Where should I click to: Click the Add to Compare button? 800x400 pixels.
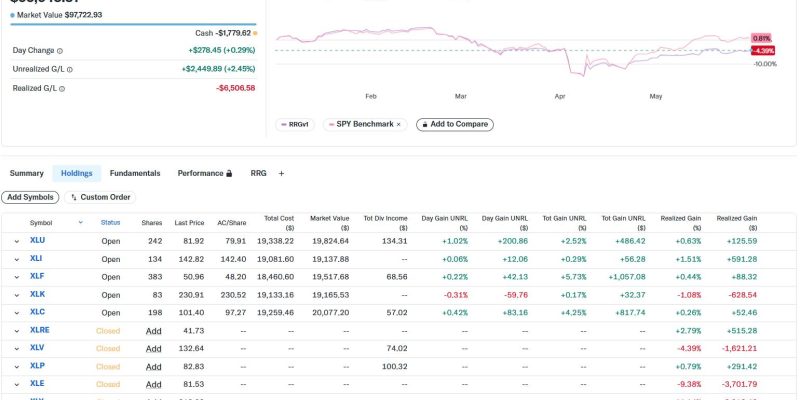(455, 124)
